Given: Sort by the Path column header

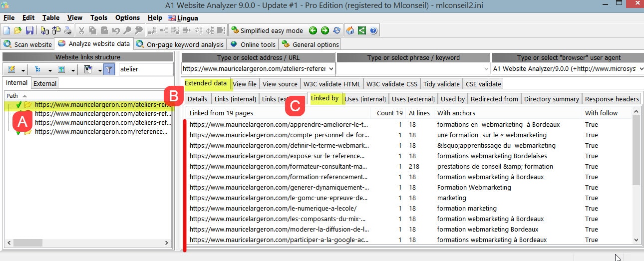Looking at the screenshot, I should pyautogui.click(x=88, y=95).
